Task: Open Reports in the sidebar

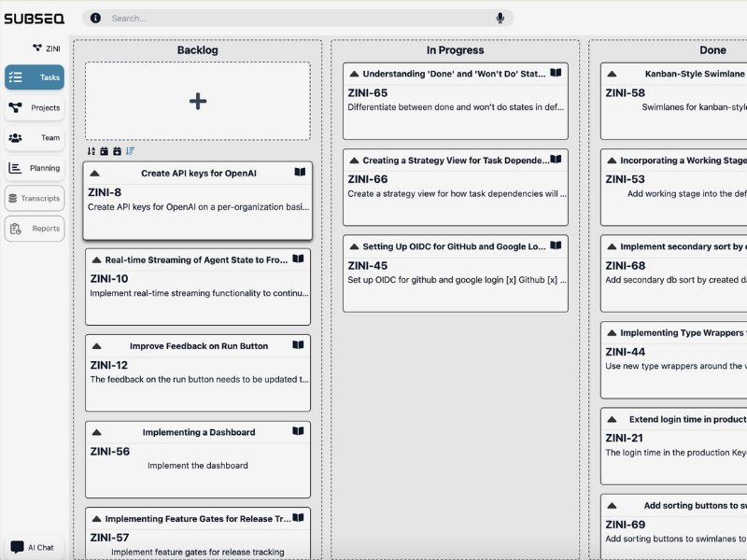Action: (x=35, y=229)
